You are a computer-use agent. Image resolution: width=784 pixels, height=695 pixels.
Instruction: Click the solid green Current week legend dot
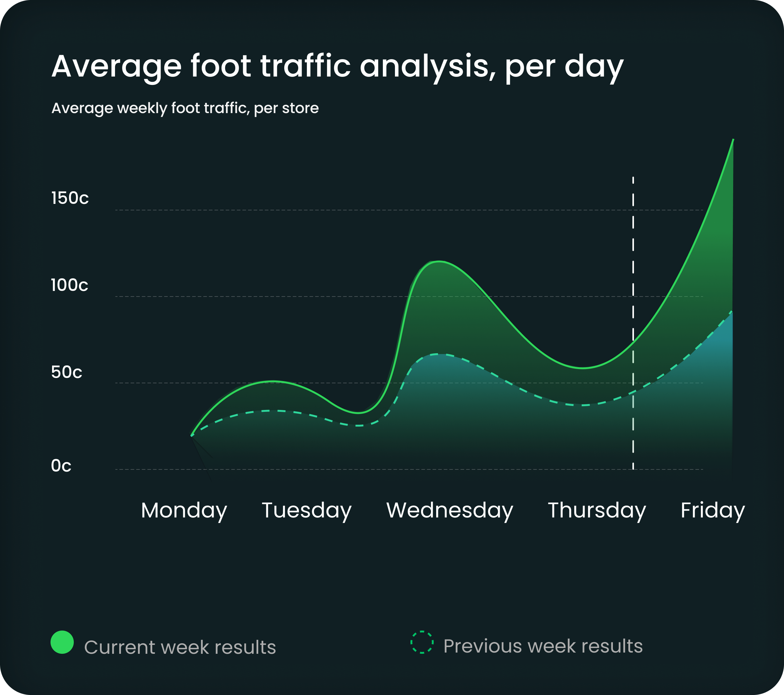pos(62,642)
